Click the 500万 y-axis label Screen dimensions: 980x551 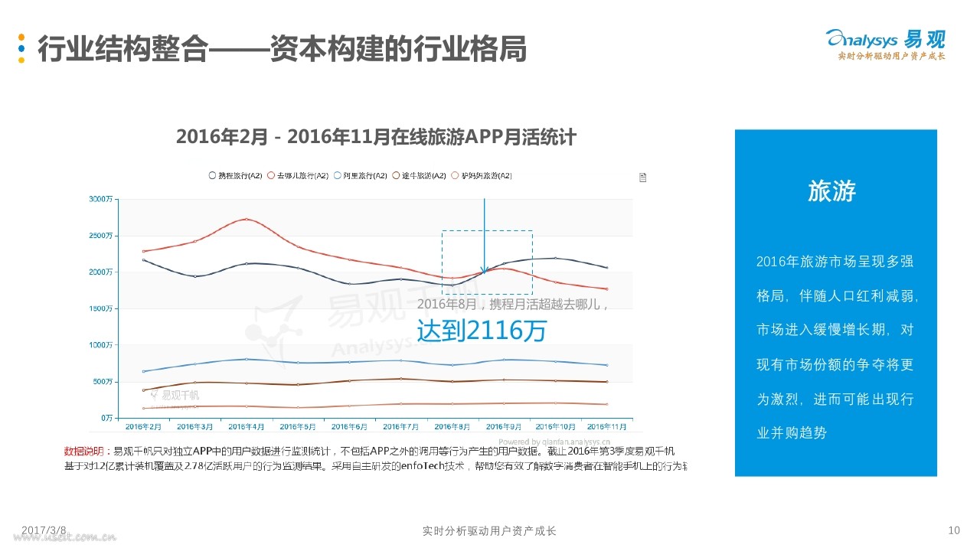(102, 381)
